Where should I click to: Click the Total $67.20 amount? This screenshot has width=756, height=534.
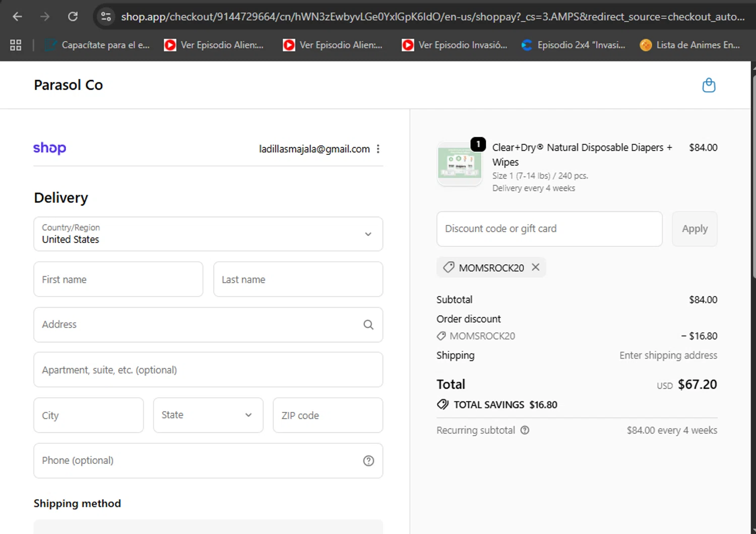(698, 384)
